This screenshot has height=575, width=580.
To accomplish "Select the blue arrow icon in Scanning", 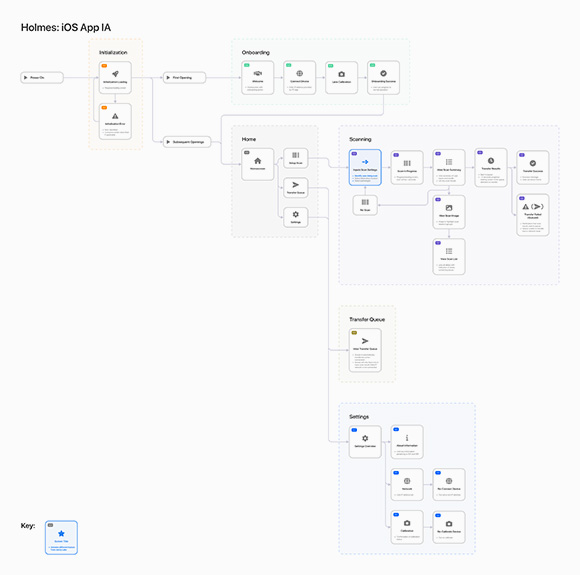I will (365, 162).
